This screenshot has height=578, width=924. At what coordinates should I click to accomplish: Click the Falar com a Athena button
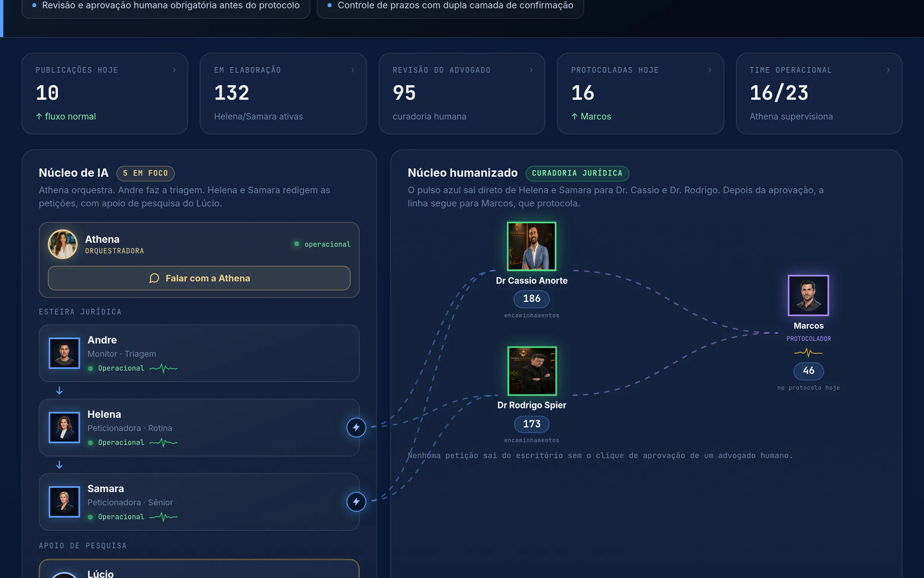click(199, 278)
